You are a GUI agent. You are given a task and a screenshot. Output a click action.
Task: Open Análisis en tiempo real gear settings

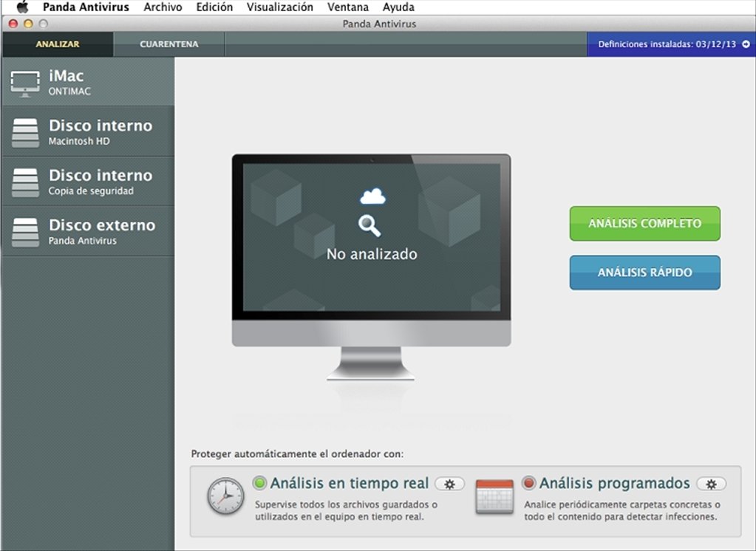pos(450,484)
